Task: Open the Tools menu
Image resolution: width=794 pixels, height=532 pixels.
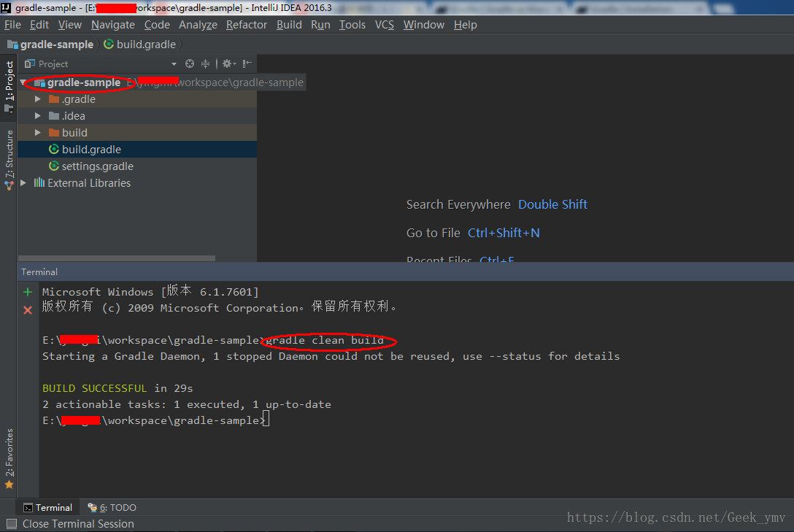Action: [352, 25]
